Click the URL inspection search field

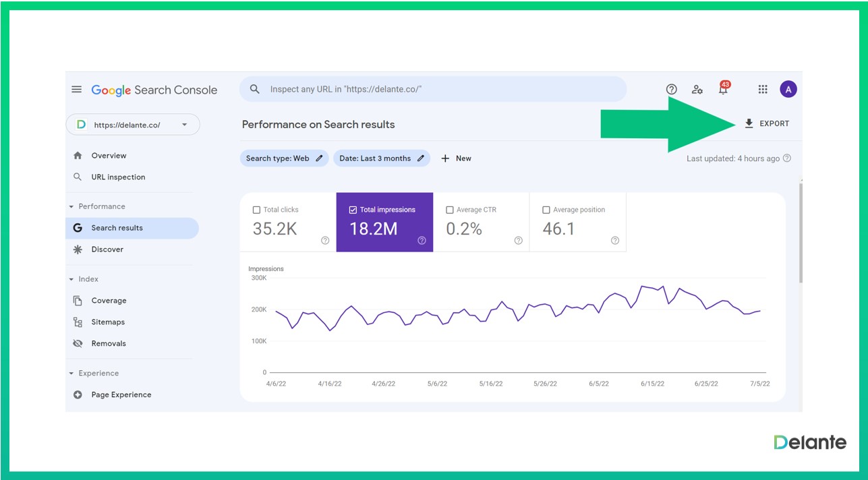433,89
